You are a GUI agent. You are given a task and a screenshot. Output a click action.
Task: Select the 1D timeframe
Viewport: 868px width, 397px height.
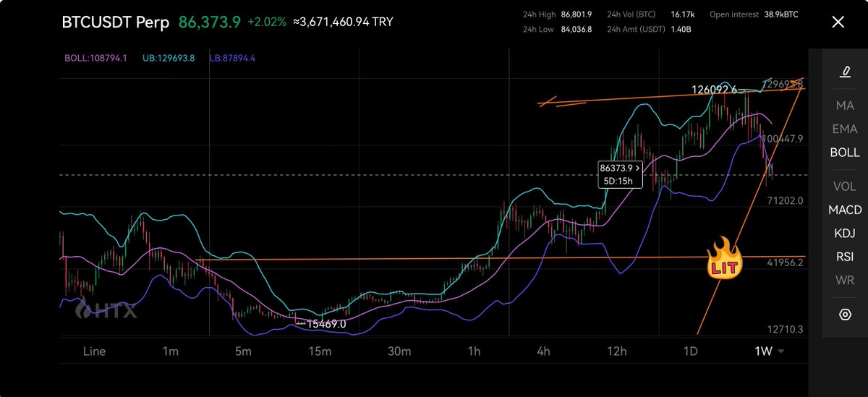pyautogui.click(x=690, y=351)
